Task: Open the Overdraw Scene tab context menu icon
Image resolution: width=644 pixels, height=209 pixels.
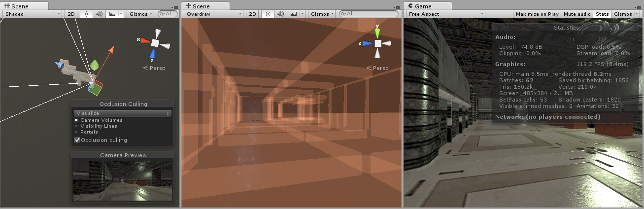Action: pos(398,7)
